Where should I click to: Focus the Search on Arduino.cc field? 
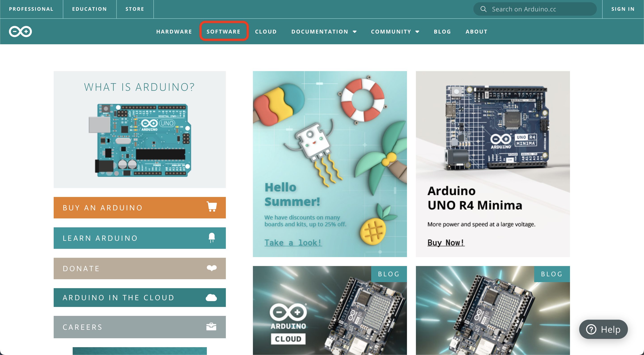click(535, 9)
